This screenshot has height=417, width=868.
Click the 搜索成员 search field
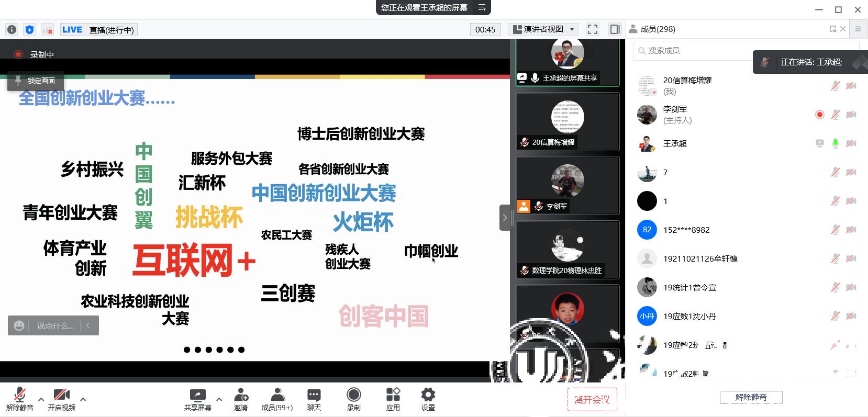[x=691, y=51]
